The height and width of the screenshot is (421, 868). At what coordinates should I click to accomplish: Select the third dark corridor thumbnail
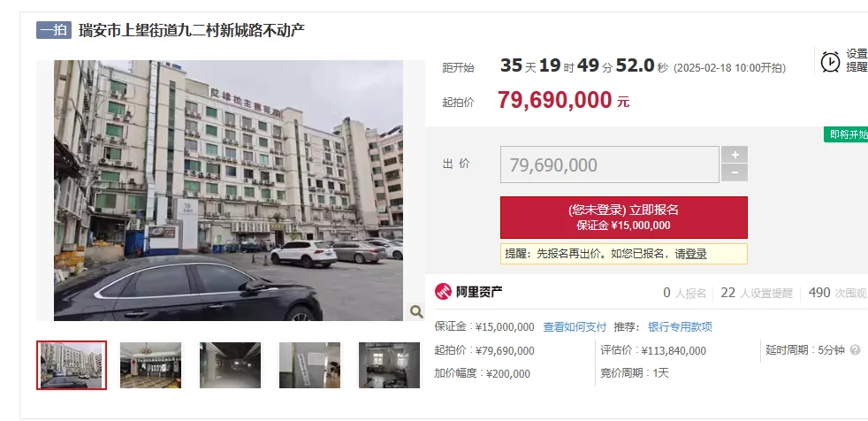pyautogui.click(x=231, y=365)
